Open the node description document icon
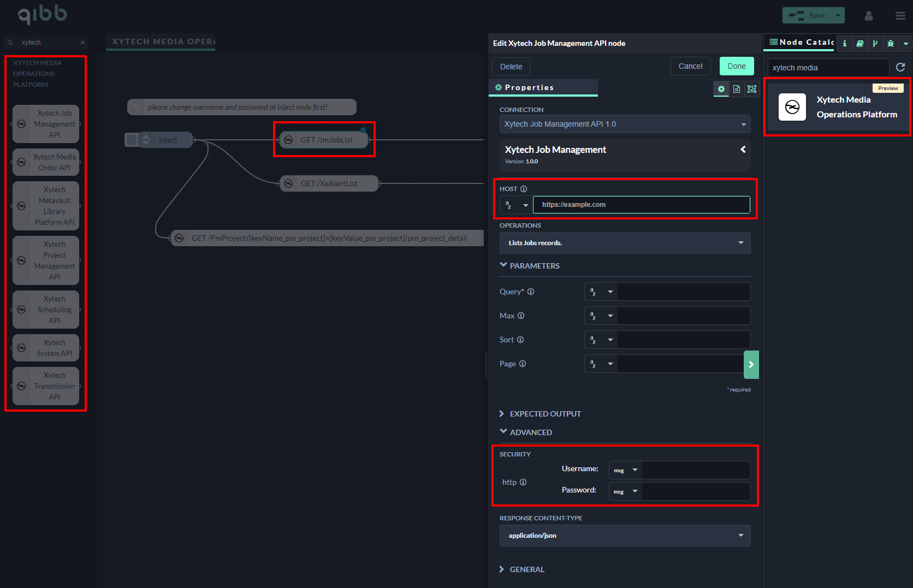Image resolution: width=913 pixels, height=588 pixels. pos(737,89)
